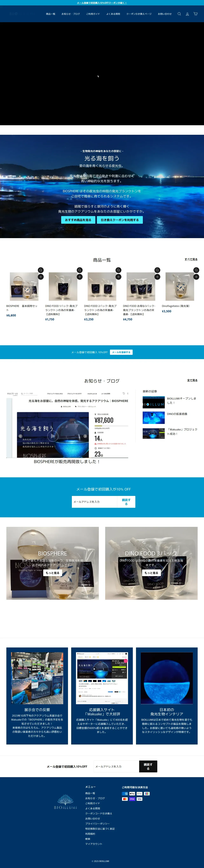Open the search magnifier in the header
The height and width of the screenshot is (868, 204).
coord(179,14)
